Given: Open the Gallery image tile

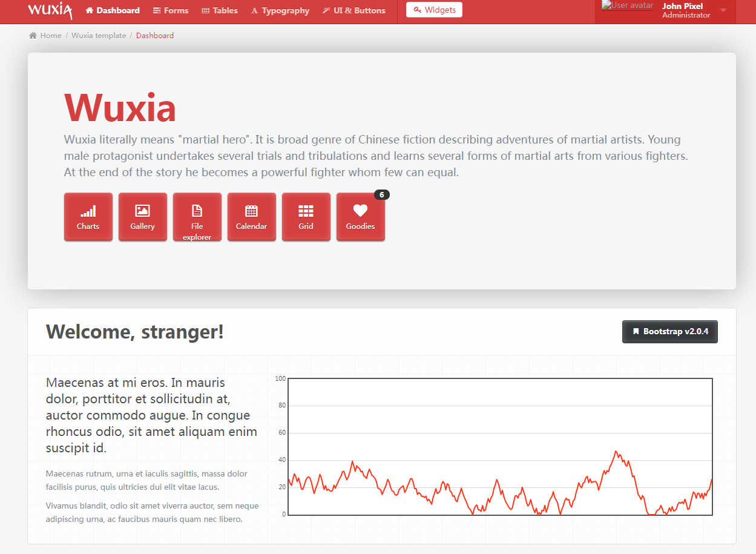Looking at the screenshot, I should 142,217.
